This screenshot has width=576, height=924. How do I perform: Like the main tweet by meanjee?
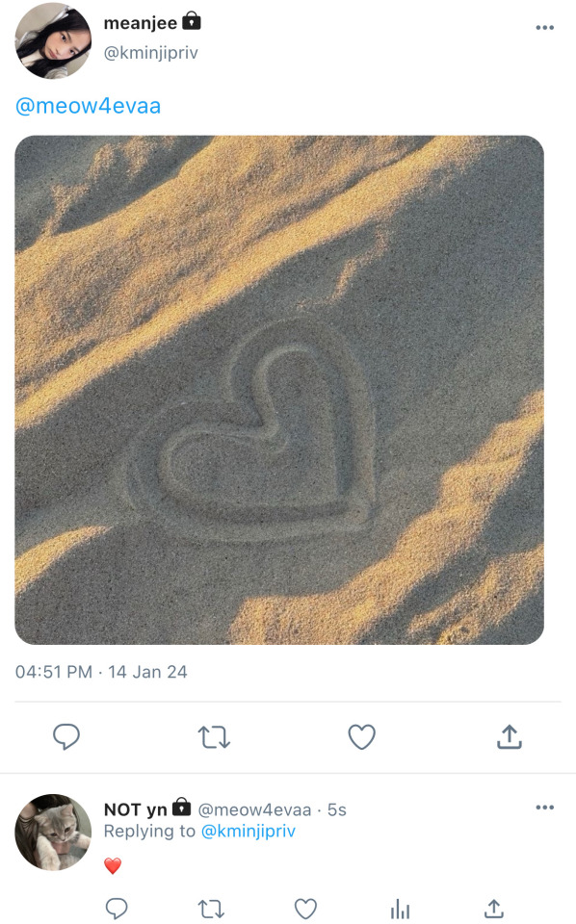point(361,737)
